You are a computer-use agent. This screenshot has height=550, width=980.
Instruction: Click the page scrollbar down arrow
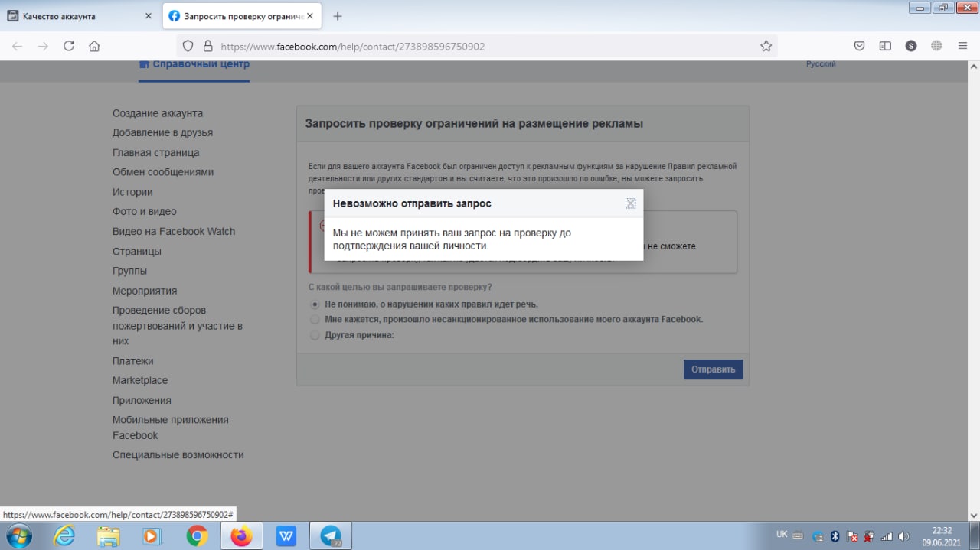pos(973,514)
